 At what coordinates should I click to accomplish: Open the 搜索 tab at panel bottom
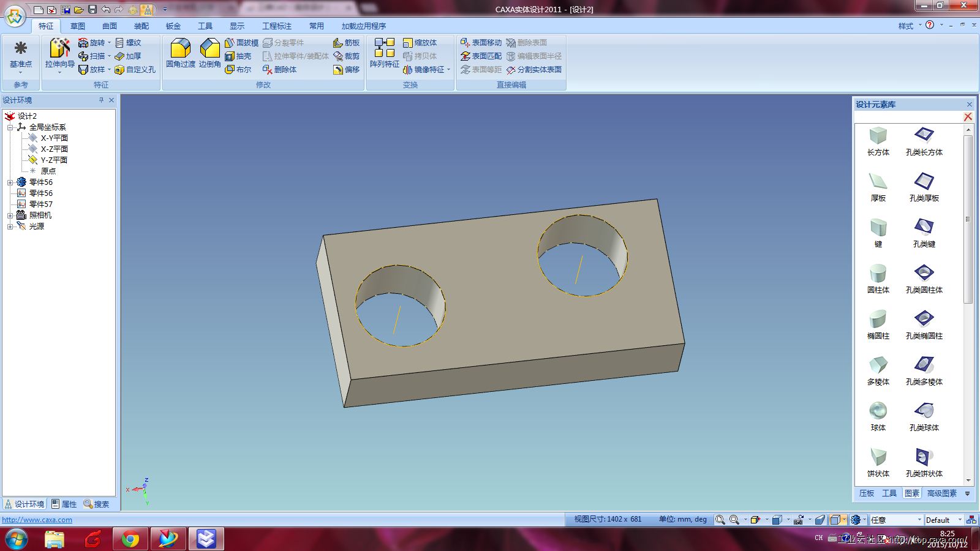coord(97,504)
